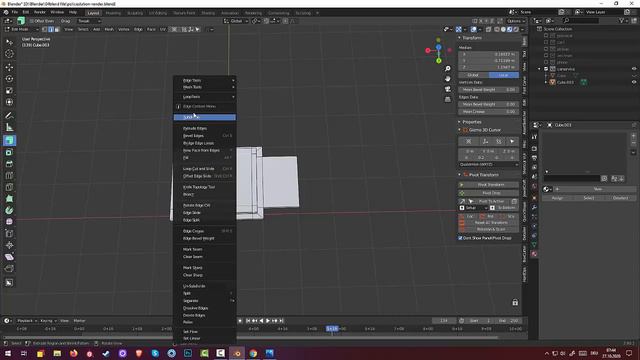
Task: Choose Mark Seam in context menu
Action: pos(204,249)
